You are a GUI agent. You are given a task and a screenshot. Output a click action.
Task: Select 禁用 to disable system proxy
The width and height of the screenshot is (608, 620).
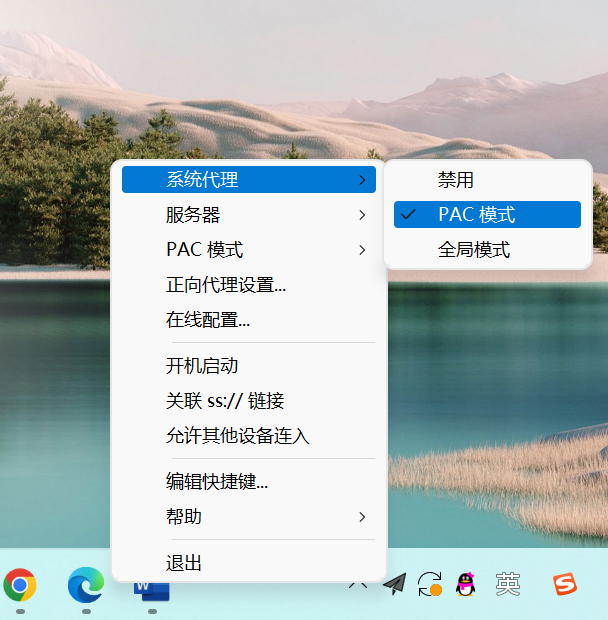click(487, 180)
